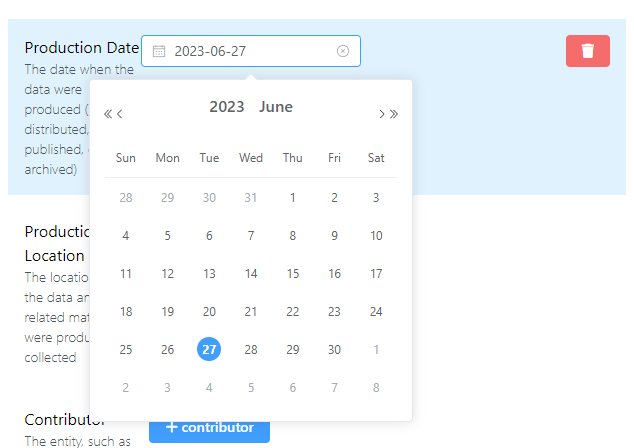Open the year 2023 selector
The image size is (634, 448).
226,107
